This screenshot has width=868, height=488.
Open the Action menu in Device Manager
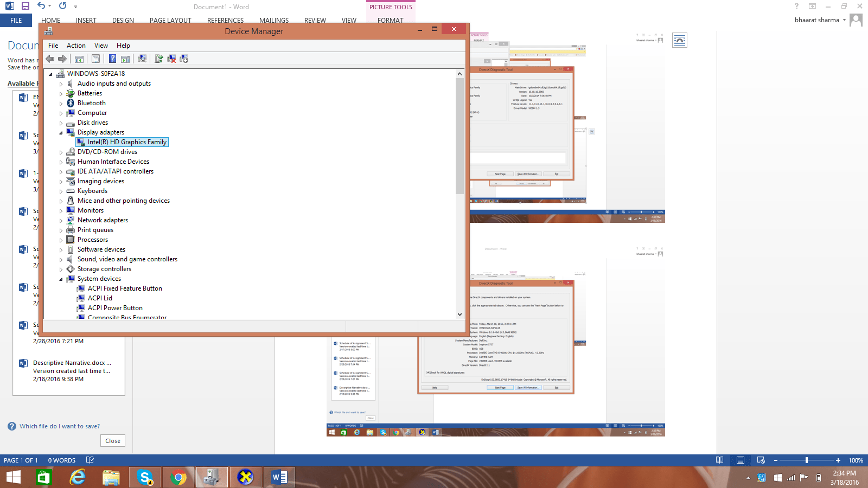[x=76, y=46]
